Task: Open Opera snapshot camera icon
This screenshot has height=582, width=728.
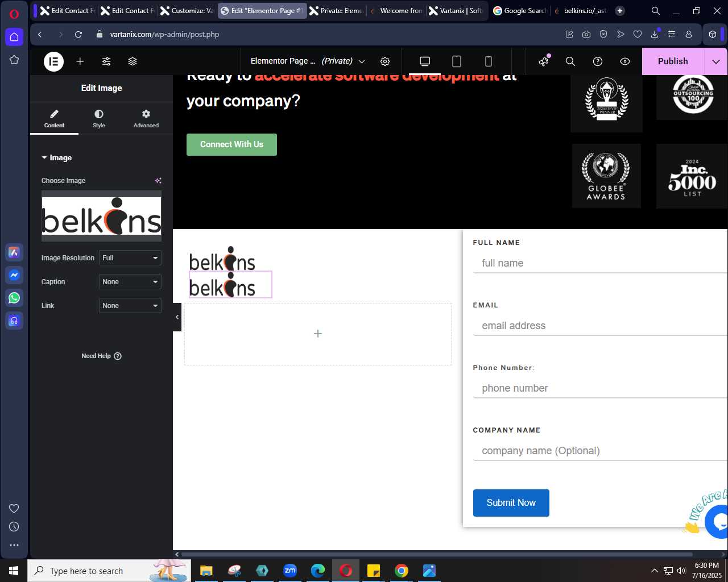Action: pos(586,35)
